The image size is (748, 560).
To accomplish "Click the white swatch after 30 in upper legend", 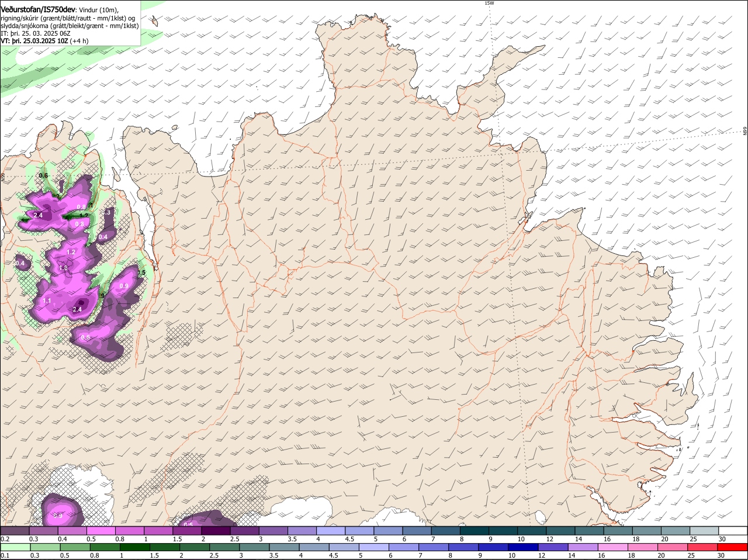I will 733,531.
